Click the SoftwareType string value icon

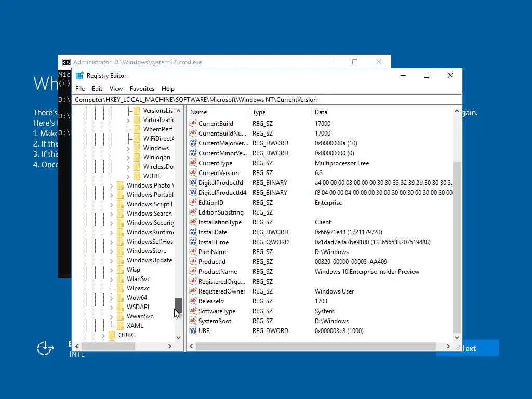pos(193,311)
